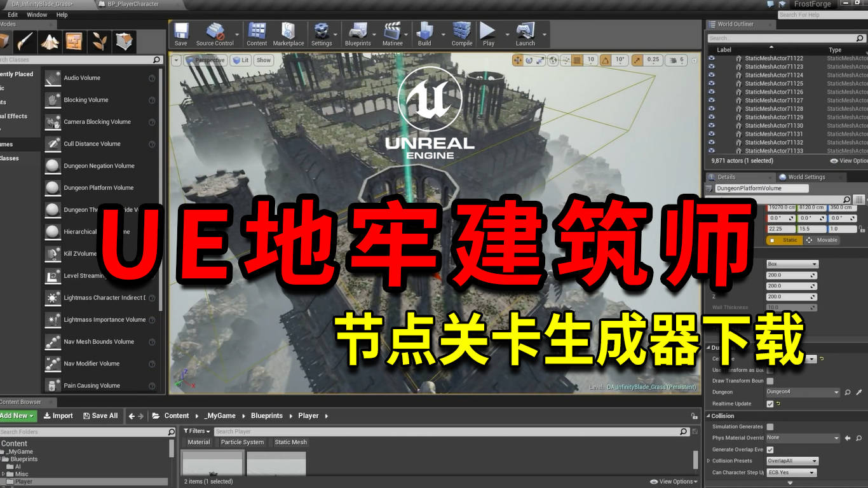Expand the Collision Presets dropdown
The height and width of the screenshot is (488, 868).
point(792,461)
